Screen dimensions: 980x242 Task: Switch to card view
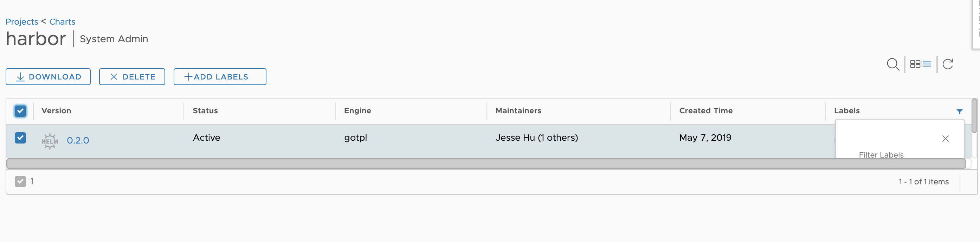(x=915, y=64)
